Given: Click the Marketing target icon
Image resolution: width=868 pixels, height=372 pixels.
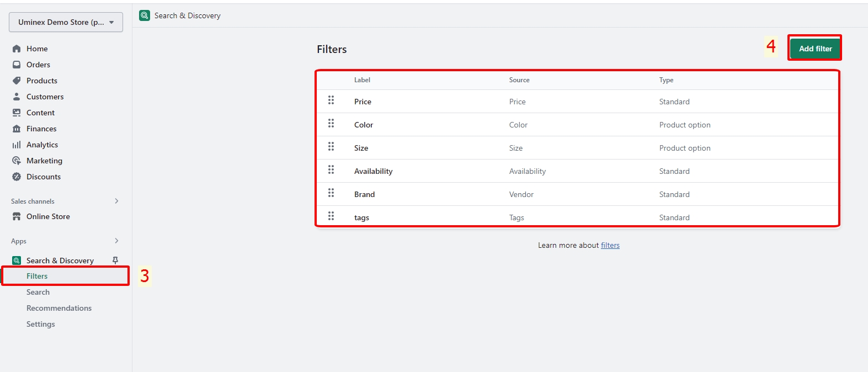Looking at the screenshot, I should 17,161.
